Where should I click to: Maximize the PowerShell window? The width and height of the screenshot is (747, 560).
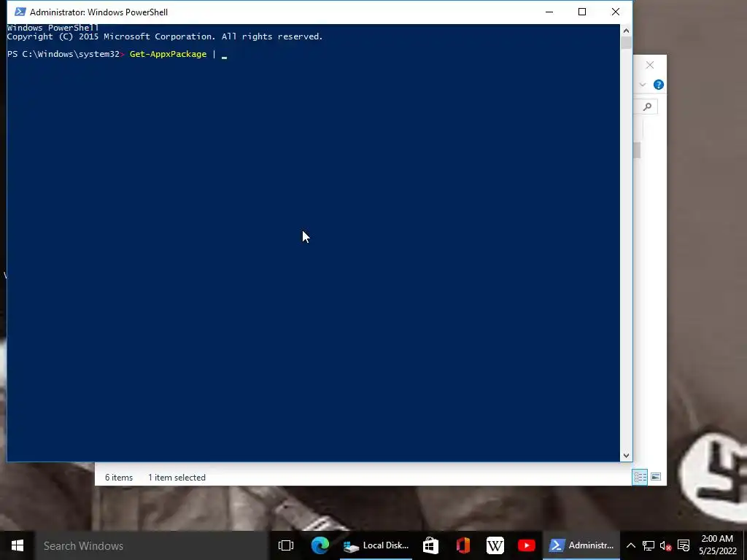pos(582,12)
